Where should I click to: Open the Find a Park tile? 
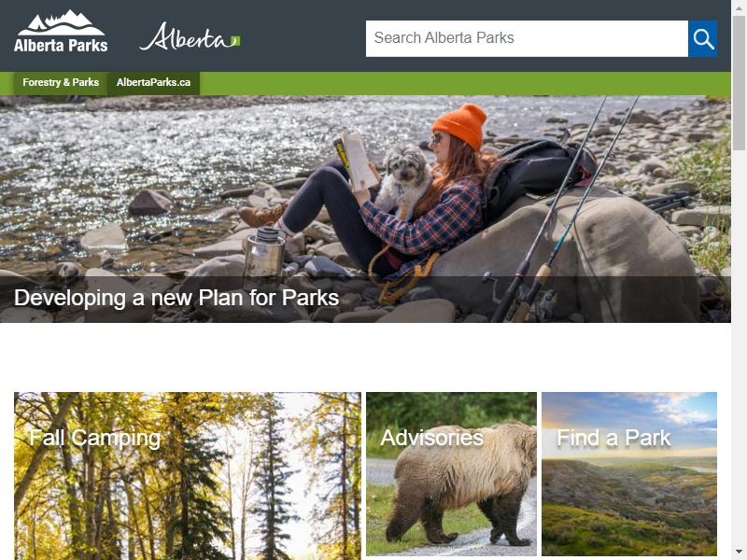(628, 474)
